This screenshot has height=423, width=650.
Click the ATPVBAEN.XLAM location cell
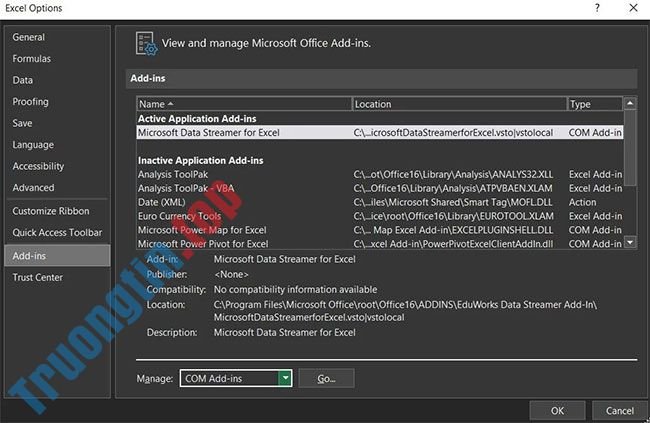453,189
